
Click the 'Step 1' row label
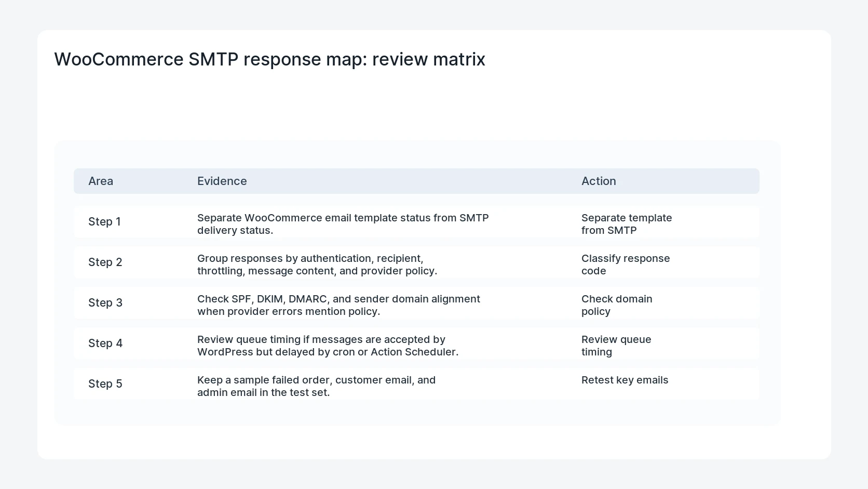click(x=104, y=221)
